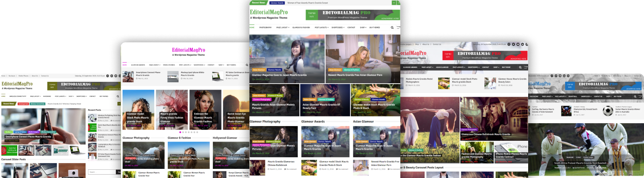Expand the Post Layouts dropdown in the center menu
This screenshot has height=178, width=644.
[321, 27]
